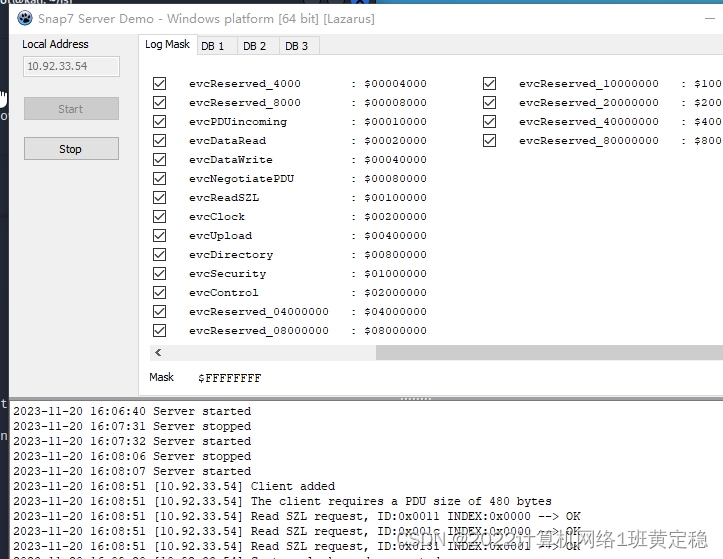
Task: Click the evcSecurity mask value $01000000
Action: (395, 274)
